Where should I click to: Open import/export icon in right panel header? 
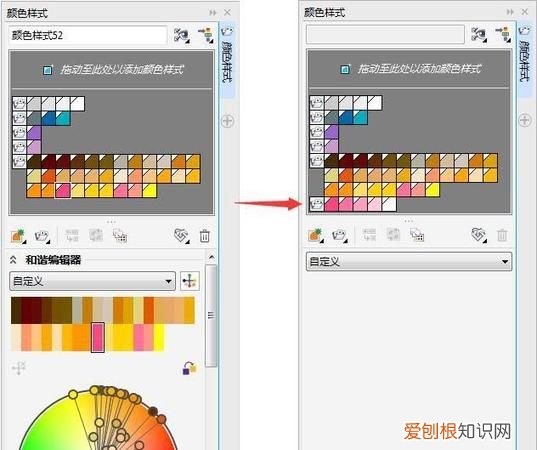503,34
